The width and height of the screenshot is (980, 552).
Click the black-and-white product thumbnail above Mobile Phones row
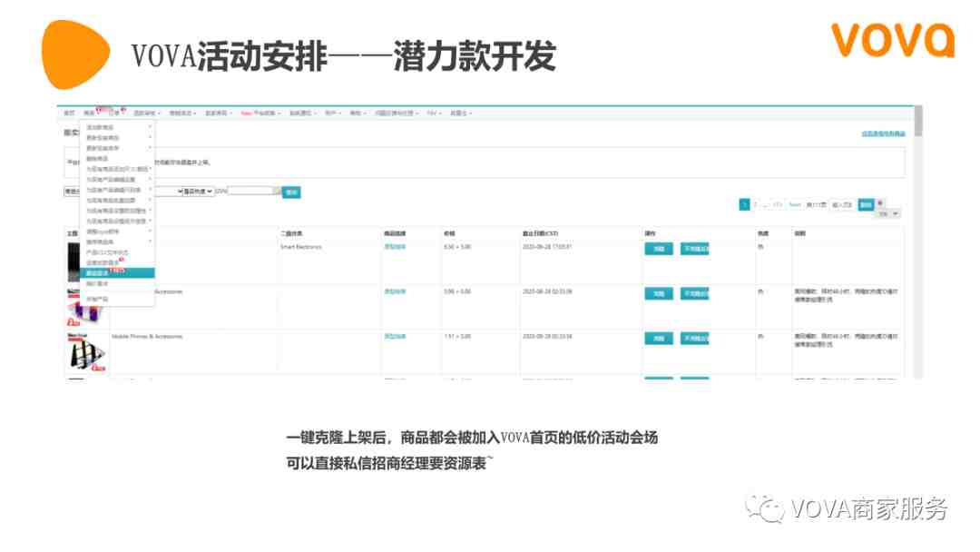tap(85, 352)
